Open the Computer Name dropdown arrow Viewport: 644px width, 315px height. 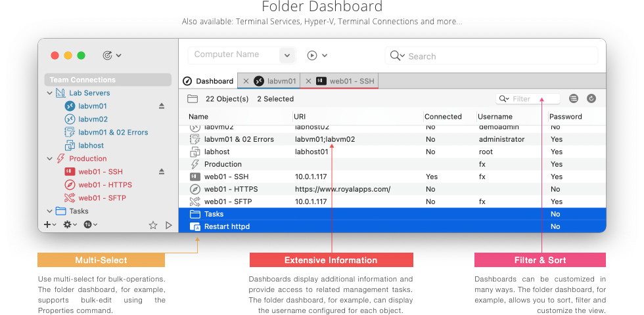point(287,56)
